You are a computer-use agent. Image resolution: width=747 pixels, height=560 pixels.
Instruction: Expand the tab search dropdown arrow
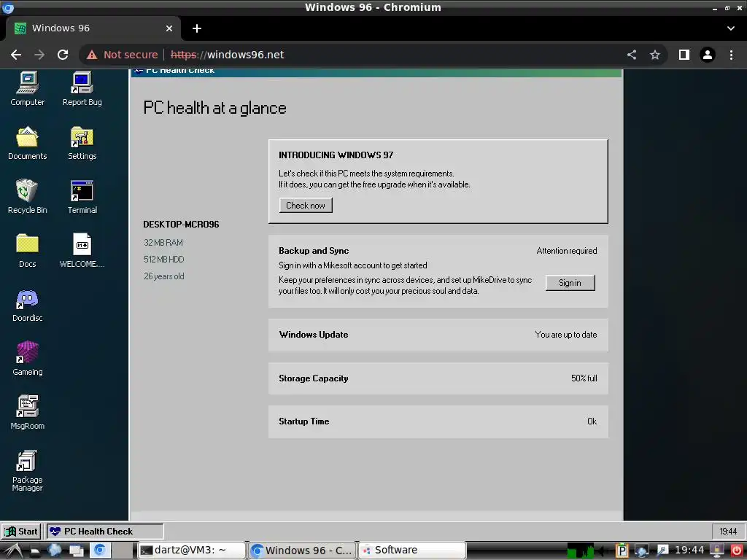click(731, 28)
